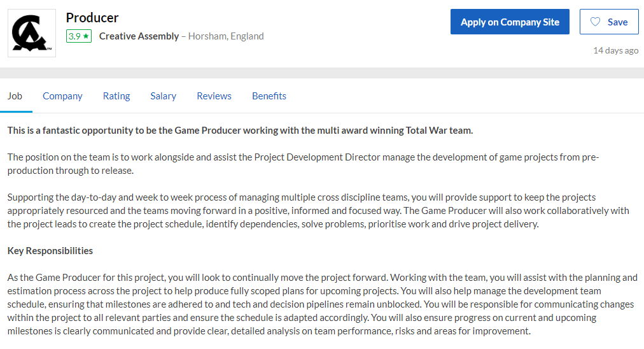Select the Job tab
Viewport: 644px width, 349px height.
[15, 96]
